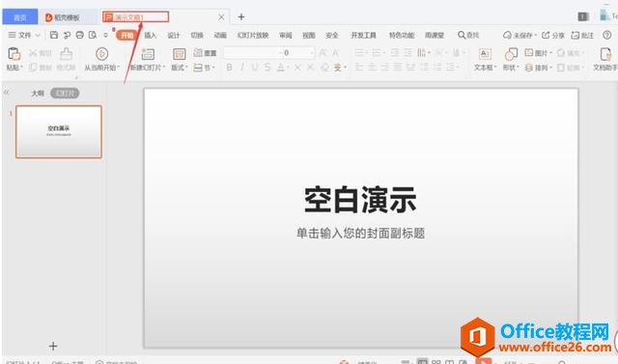
Task: Expand the quick access toolbar customize arrow
Action: [105, 35]
